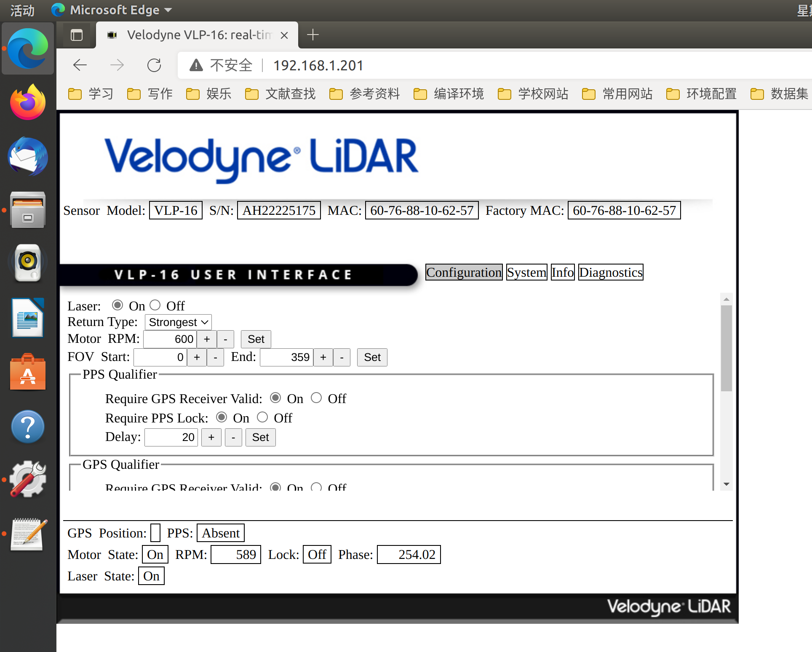
Task: Set Require PPS Lock to Off
Action: point(262,417)
